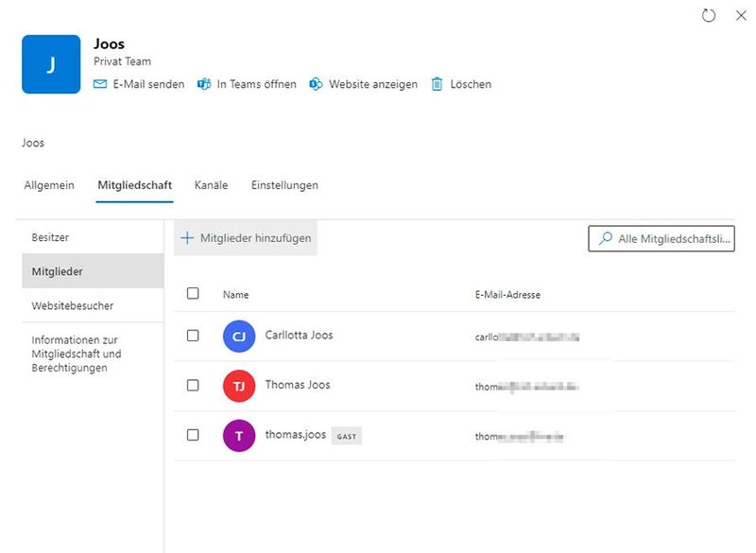Click the Alle Mitgliedschaftsli... search field
This screenshot has width=756, height=553.
click(x=673, y=239)
